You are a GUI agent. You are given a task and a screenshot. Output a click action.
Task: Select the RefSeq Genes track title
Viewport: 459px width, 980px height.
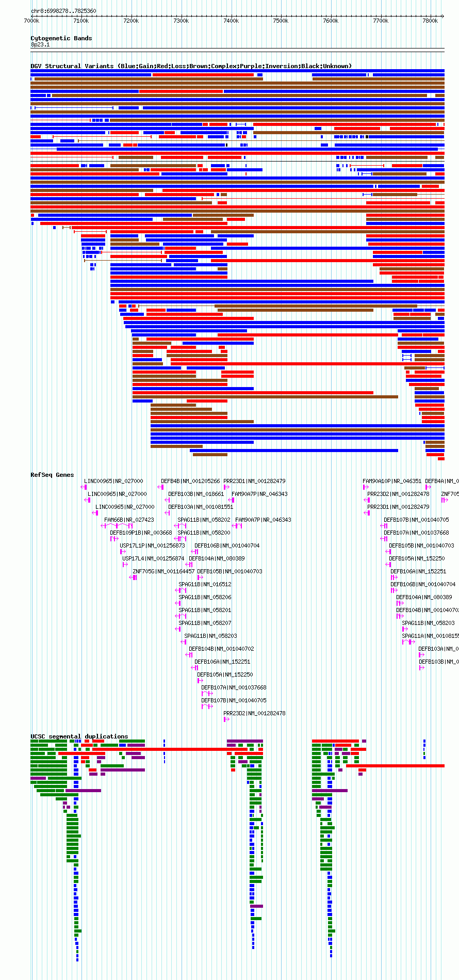click(x=52, y=475)
